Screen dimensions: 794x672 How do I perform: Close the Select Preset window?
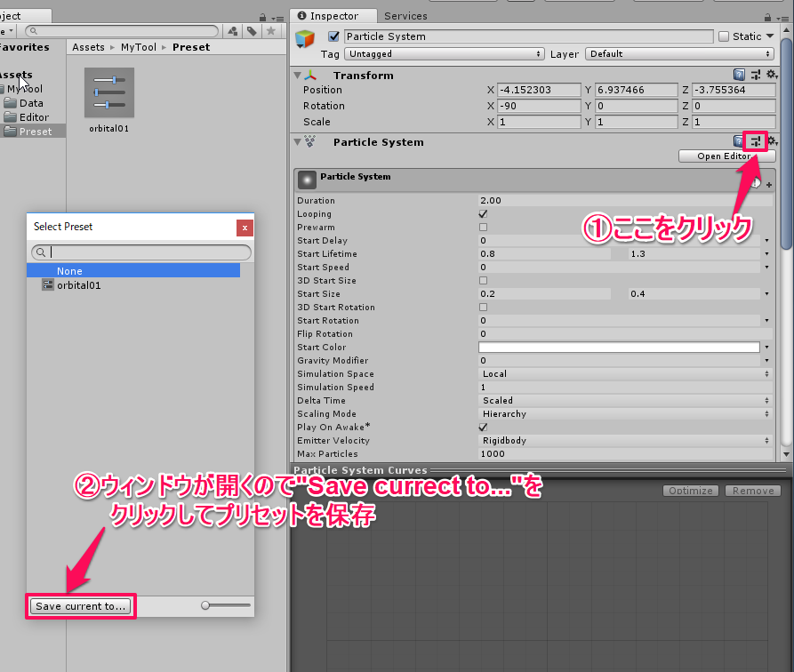(245, 228)
